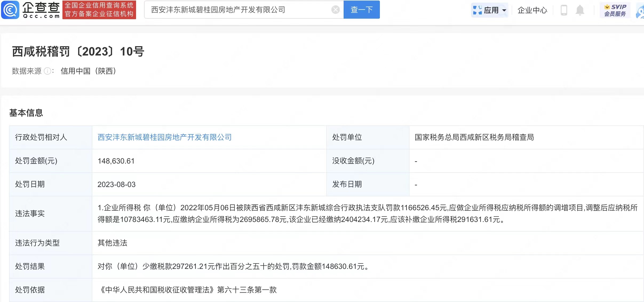
Task: Clear the search box with X icon
Action: tap(335, 10)
